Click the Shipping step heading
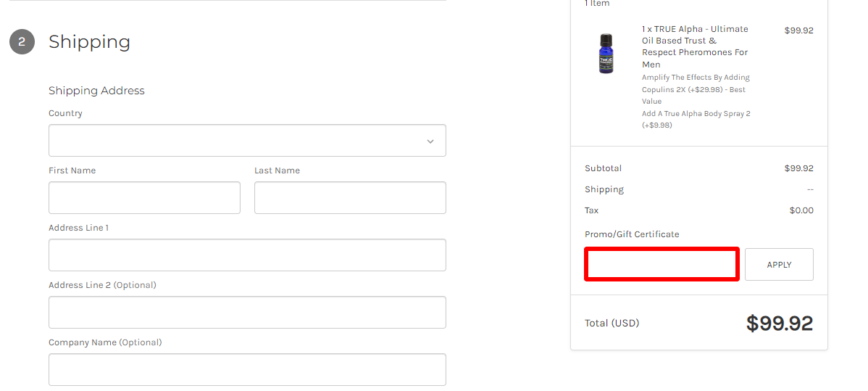The height and width of the screenshot is (391, 868). [89, 41]
